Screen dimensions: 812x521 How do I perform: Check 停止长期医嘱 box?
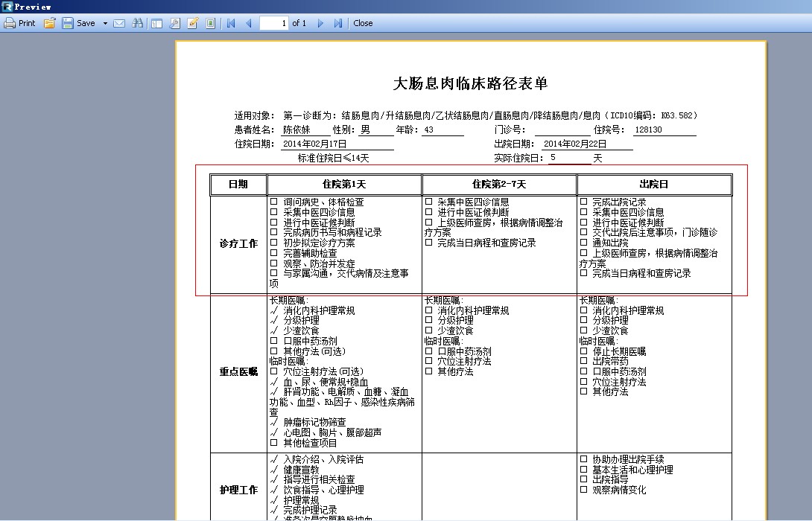(x=583, y=351)
